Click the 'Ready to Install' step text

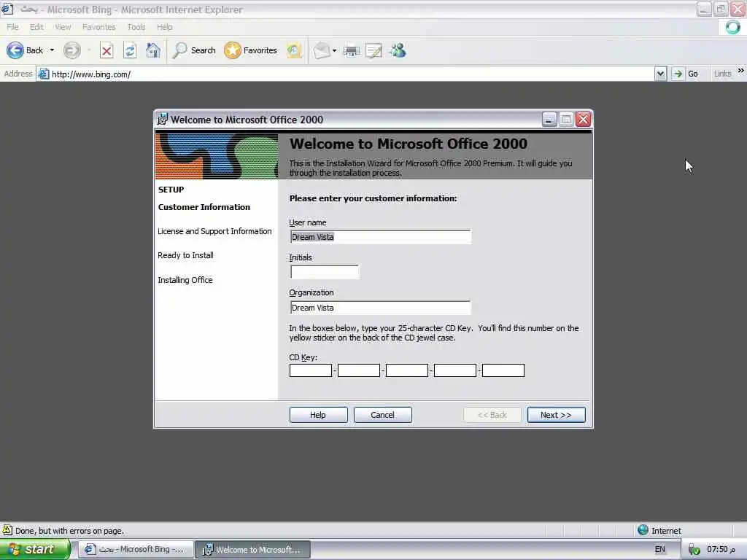pyautogui.click(x=185, y=256)
